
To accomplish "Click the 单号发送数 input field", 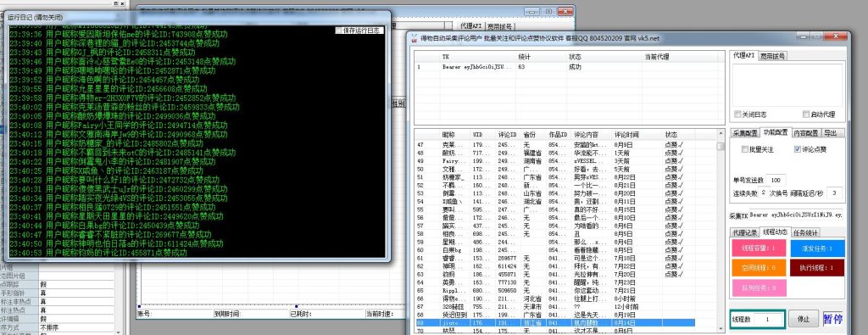I will click(776, 180).
